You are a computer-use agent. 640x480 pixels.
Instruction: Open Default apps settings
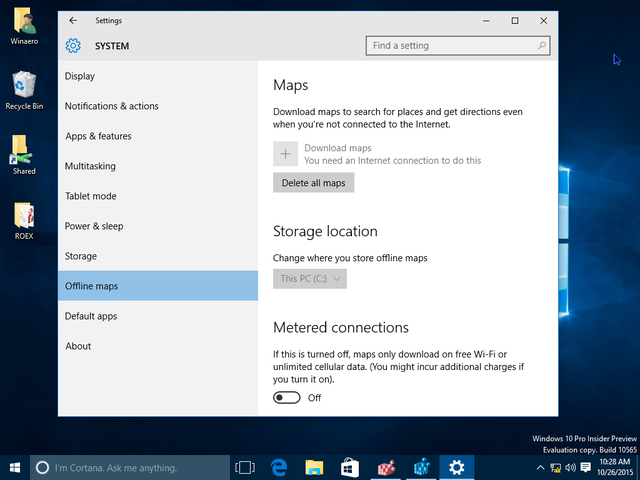[x=158, y=316]
